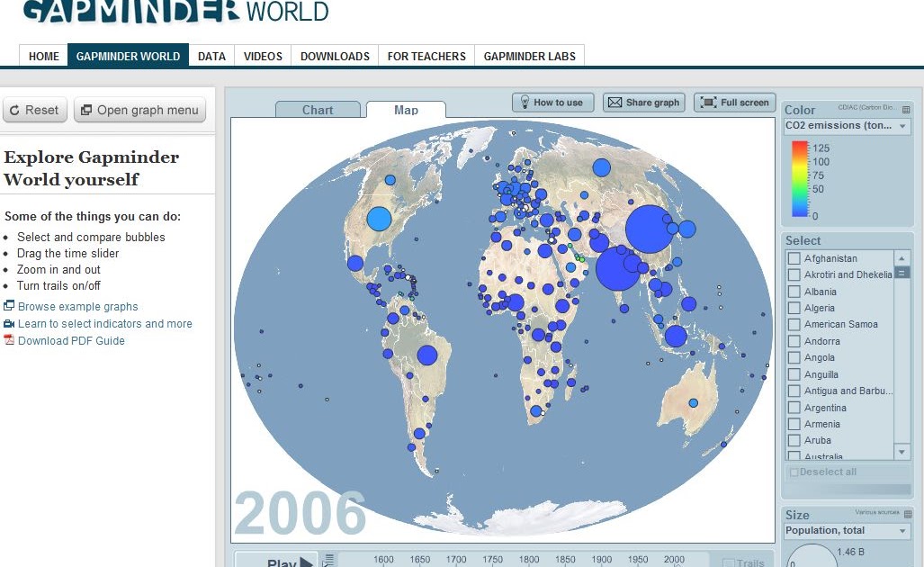Open the DATA navigation tab
This screenshot has height=567, width=924.
click(211, 55)
